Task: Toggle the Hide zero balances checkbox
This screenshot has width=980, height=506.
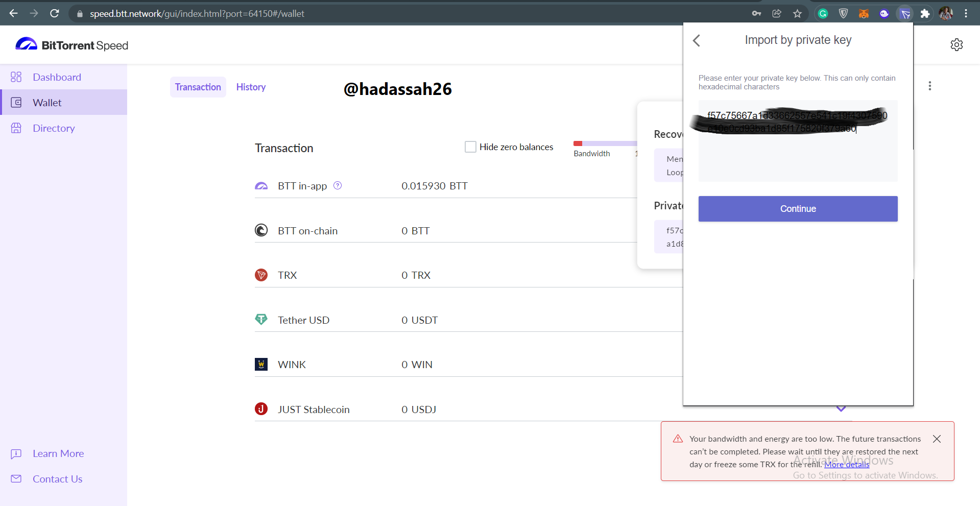Action: tap(470, 147)
